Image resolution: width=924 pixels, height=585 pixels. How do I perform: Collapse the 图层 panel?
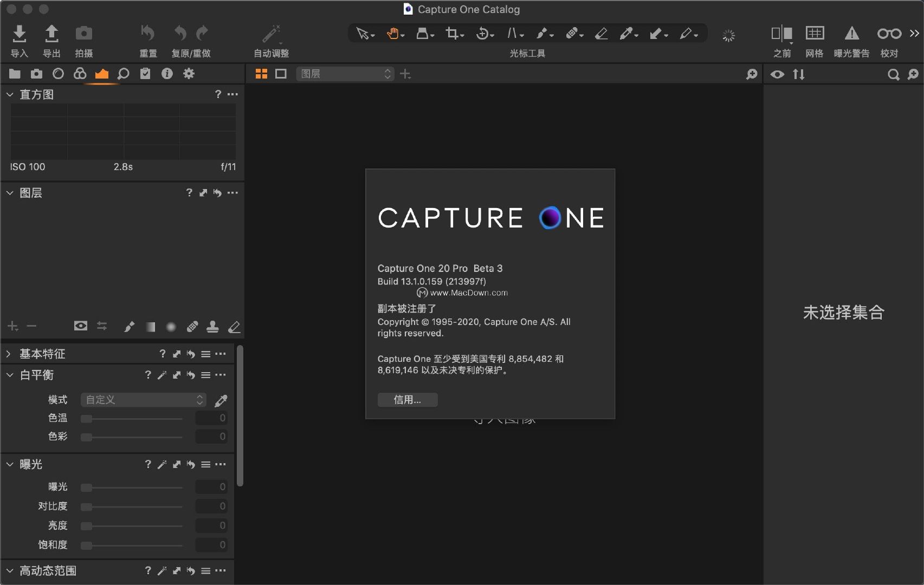pos(10,192)
